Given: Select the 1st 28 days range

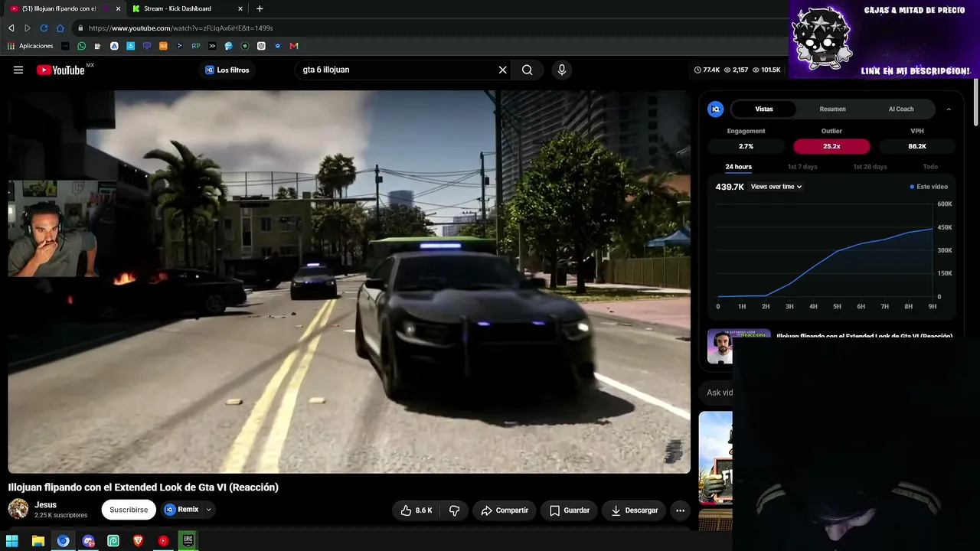Looking at the screenshot, I should coord(869,167).
